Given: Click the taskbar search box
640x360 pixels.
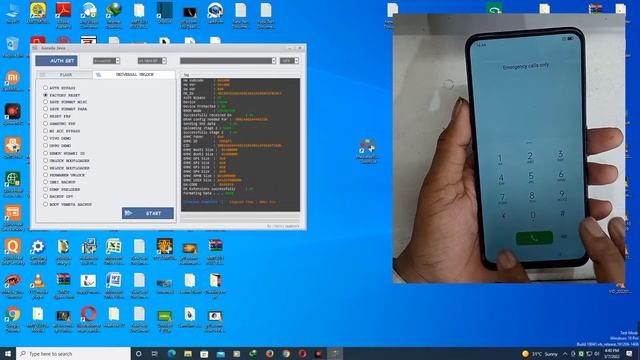Looking at the screenshot, I should [x=73, y=353].
